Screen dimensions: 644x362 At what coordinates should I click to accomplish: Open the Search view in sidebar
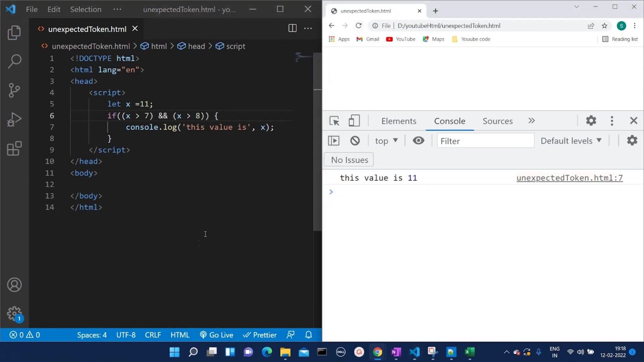coord(14,61)
